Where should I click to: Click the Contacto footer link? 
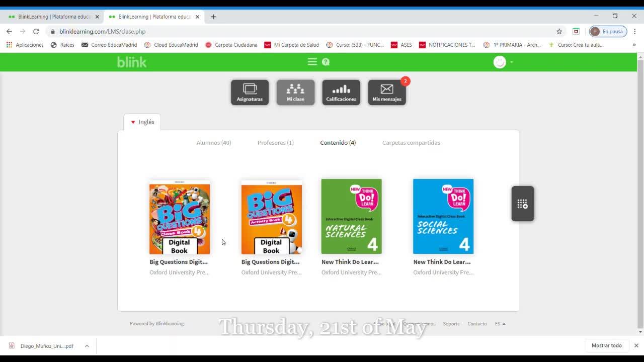(477, 324)
